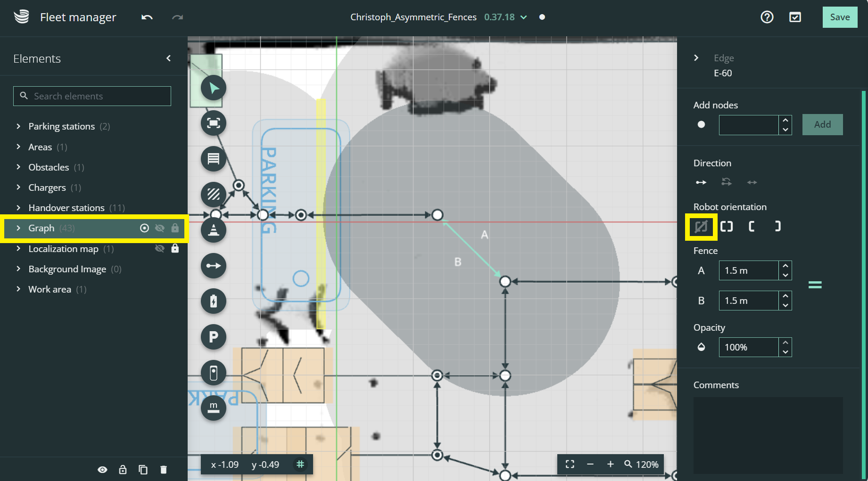Select the Work area tree item

[x=50, y=289]
